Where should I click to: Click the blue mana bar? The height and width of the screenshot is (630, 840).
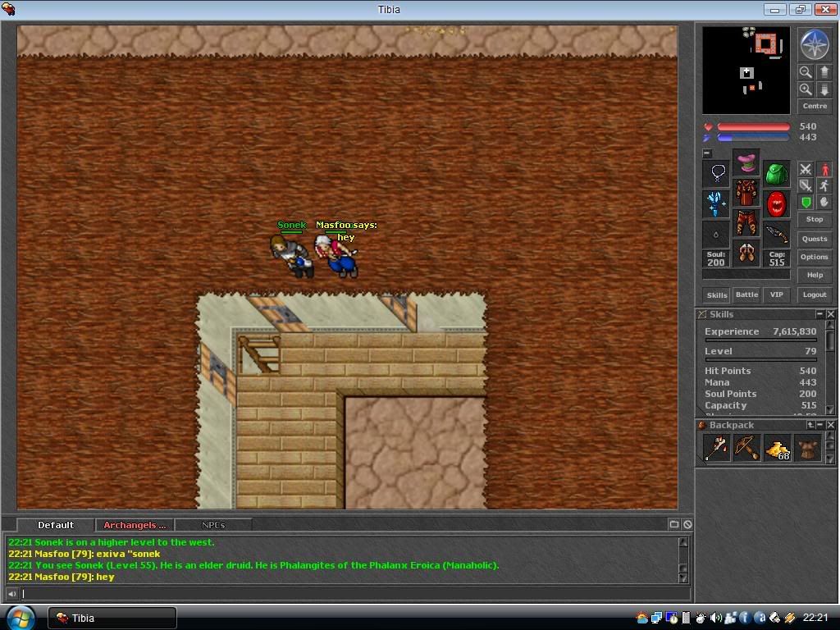(x=753, y=138)
